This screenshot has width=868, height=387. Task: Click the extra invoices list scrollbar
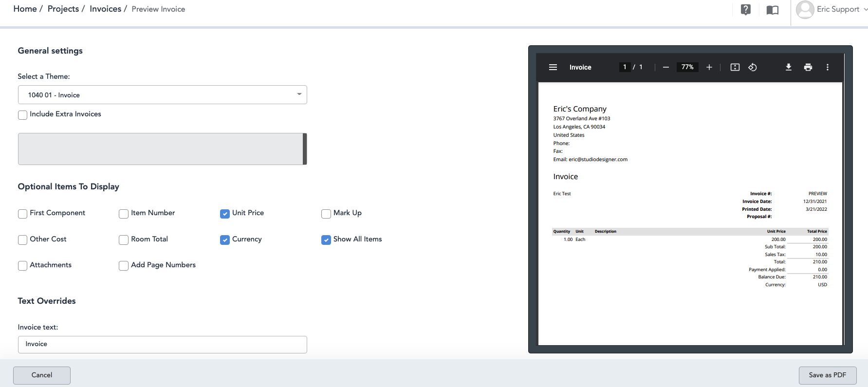tap(305, 149)
